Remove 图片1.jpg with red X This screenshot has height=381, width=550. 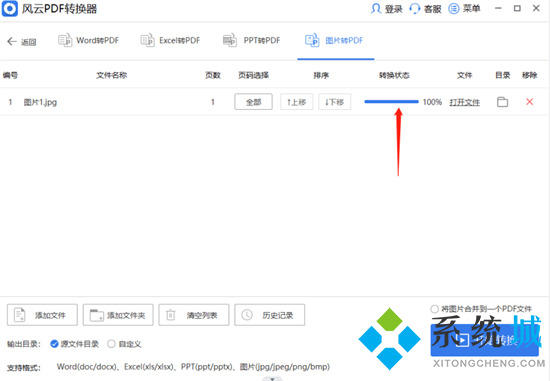pos(530,102)
